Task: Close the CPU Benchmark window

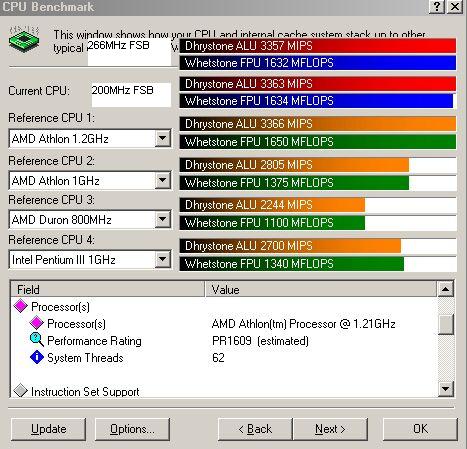Action: point(455,7)
